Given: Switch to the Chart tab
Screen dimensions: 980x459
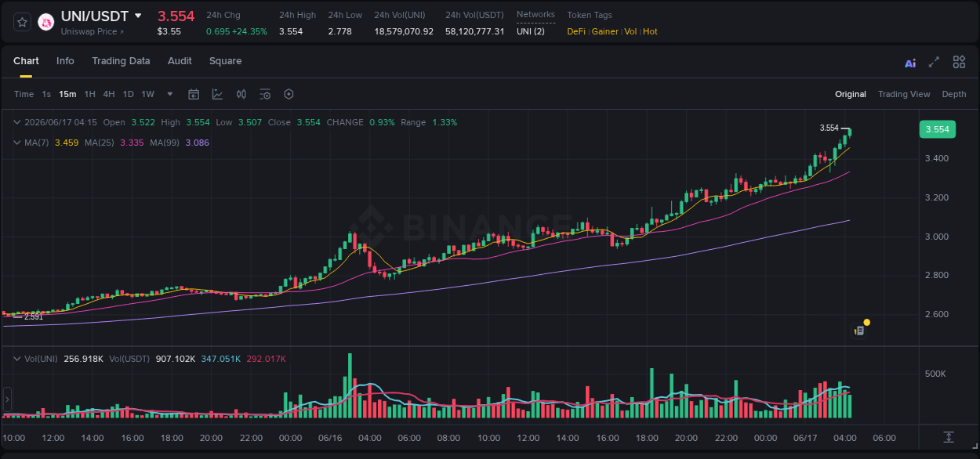Looking at the screenshot, I should click(26, 61).
